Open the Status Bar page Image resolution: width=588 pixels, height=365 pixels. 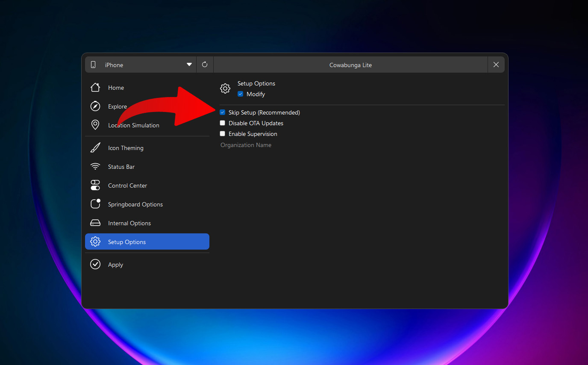(147, 167)
